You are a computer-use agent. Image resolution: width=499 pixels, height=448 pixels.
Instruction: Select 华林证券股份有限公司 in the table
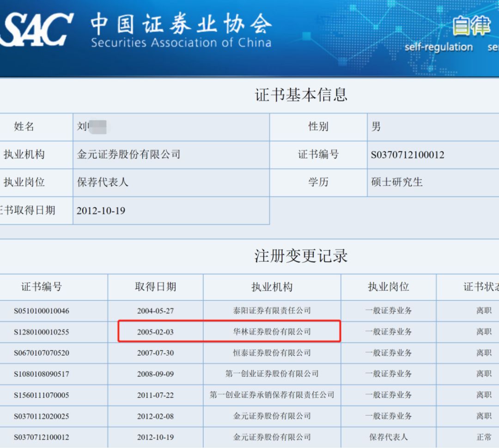272,332
